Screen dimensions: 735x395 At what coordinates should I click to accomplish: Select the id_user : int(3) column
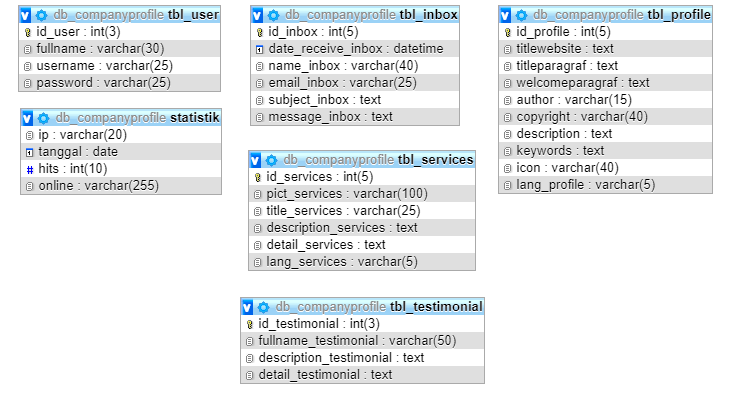pos(120,32)
